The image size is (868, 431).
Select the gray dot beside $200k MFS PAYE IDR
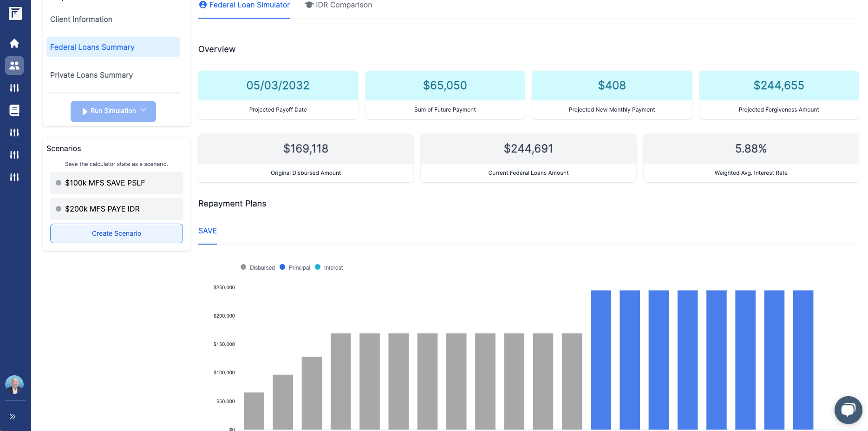pyautogui.click(x=59, y=209)
